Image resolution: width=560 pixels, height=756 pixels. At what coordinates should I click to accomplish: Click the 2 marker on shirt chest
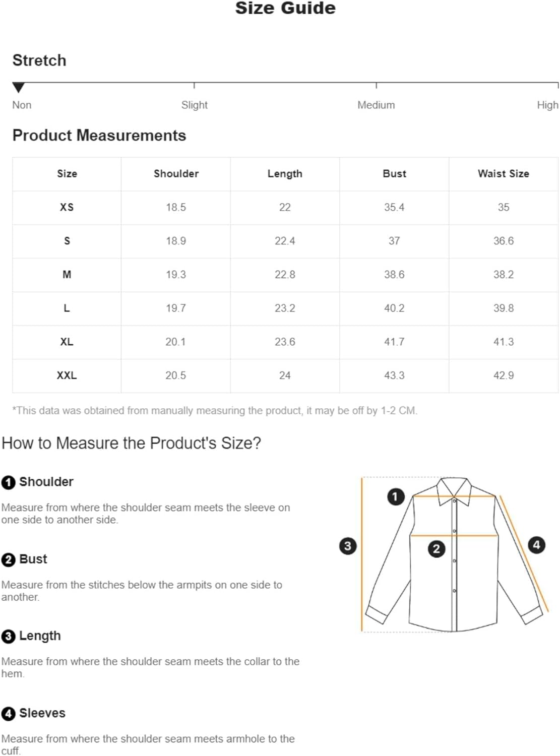tap(437, 549)
